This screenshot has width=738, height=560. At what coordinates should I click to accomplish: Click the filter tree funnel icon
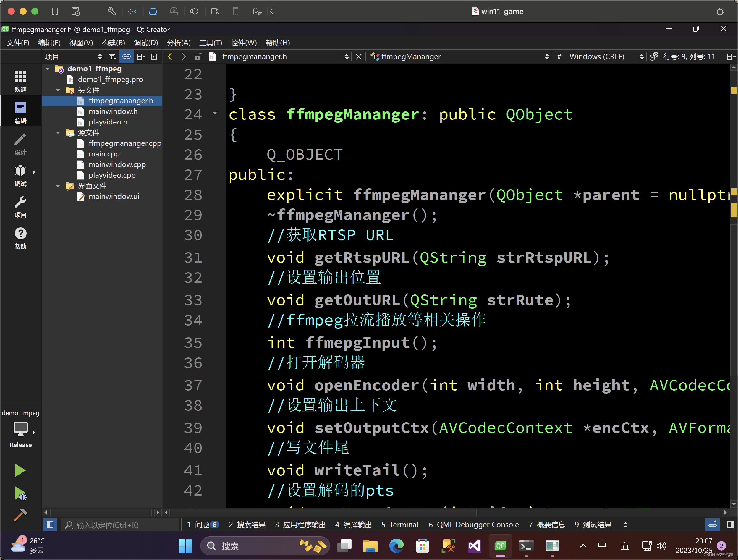point(112,56)
